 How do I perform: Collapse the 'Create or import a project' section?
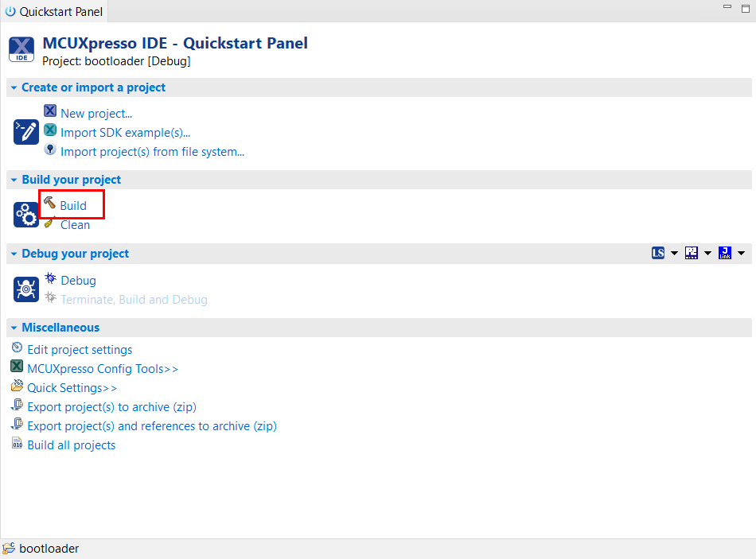click(x=14, y=88)
